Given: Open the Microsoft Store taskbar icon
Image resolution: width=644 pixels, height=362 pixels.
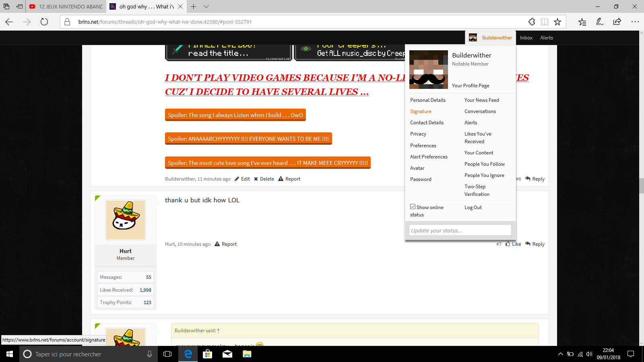Looking at the screenshot, I should click(207, 354).
